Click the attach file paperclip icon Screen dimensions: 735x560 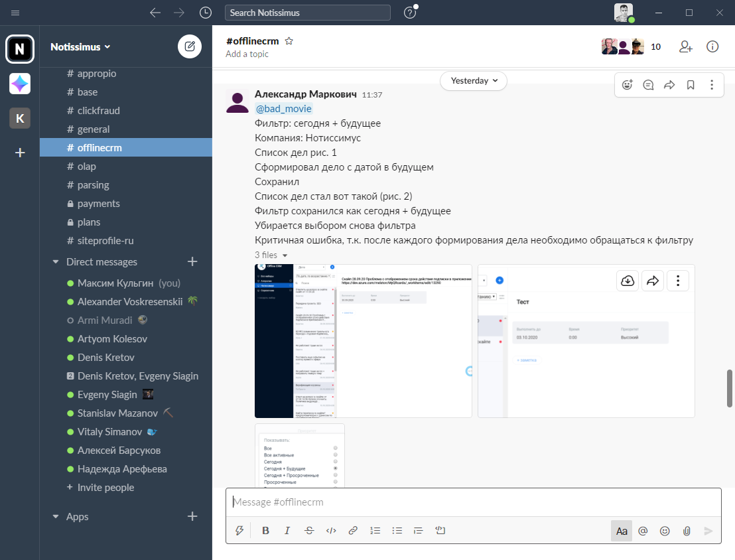click(x=687, y=531)
